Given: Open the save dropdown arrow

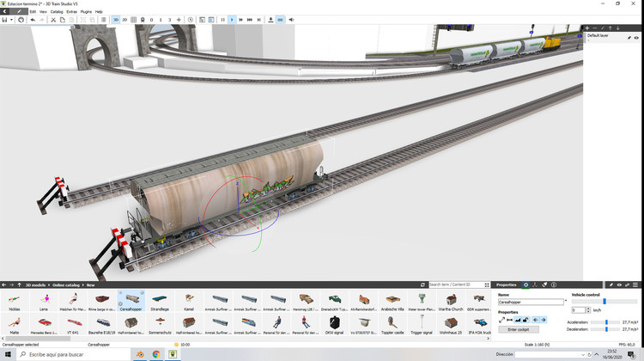Looking at the screenshot, I should tap(11, 19).
